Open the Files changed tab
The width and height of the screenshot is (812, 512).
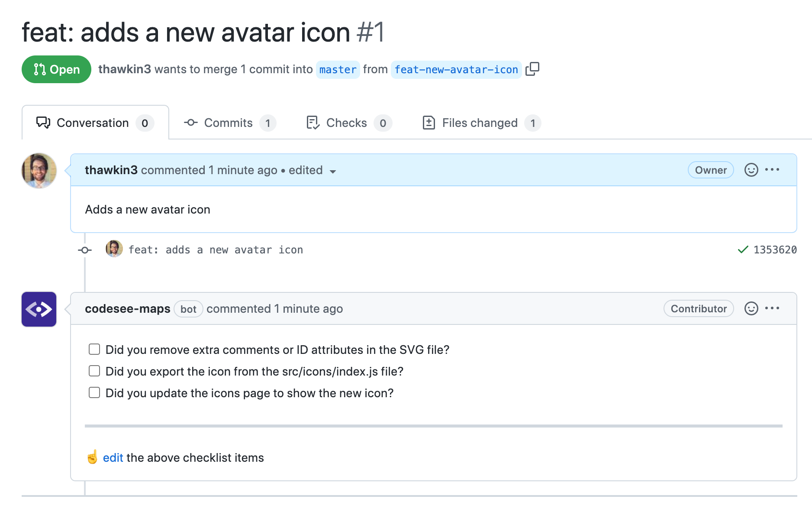click(480, 123)
